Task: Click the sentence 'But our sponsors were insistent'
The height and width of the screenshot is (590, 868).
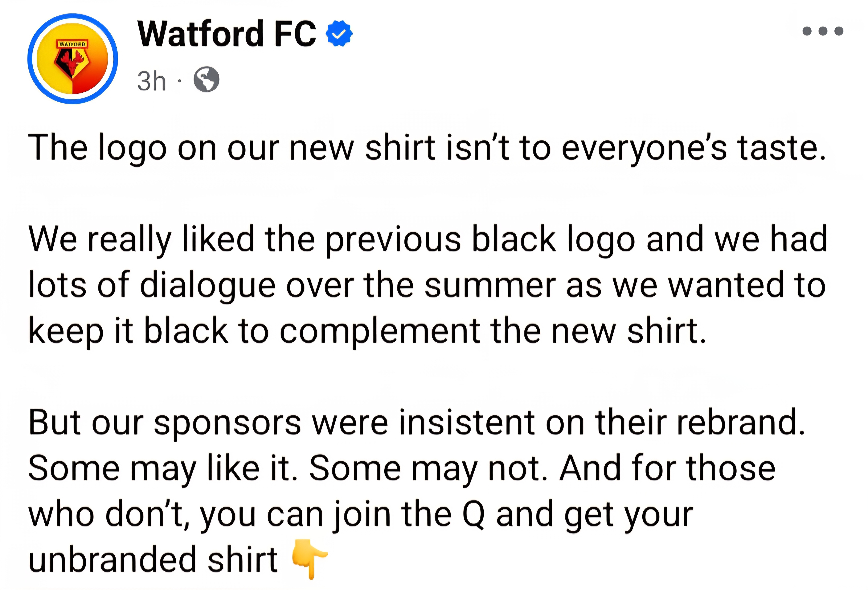Action: [x=417, y=423]
